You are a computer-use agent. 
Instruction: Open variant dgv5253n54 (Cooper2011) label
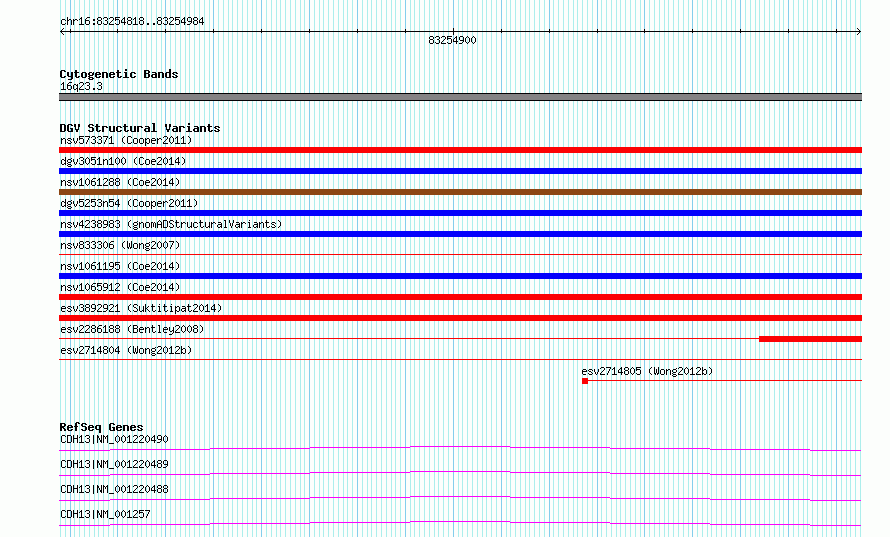129,203
